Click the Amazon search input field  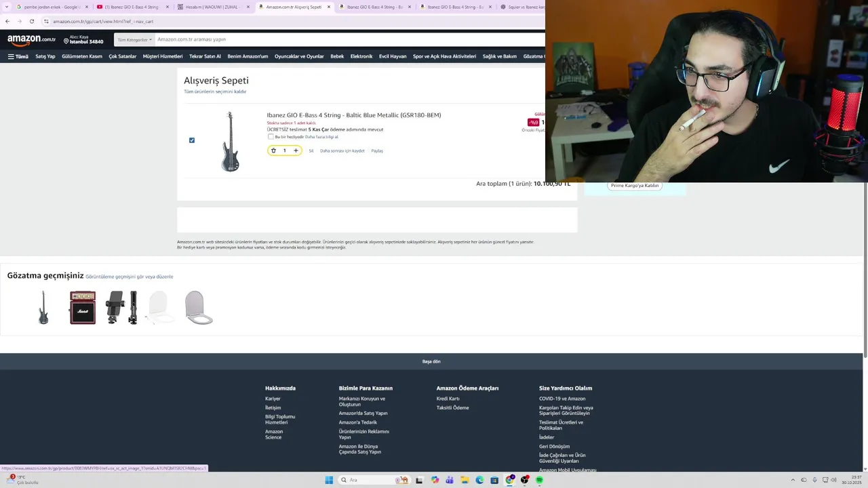[349, 39]
